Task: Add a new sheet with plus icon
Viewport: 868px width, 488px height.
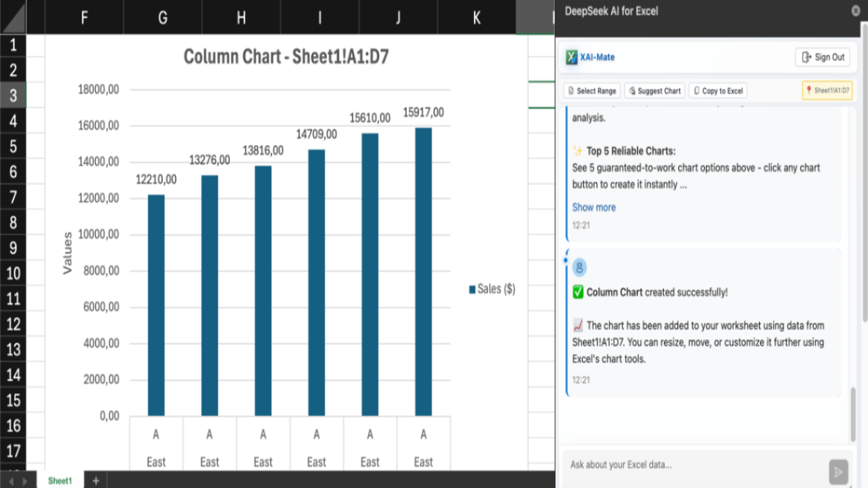Action: pyautogui.click(x=96, y=481)
